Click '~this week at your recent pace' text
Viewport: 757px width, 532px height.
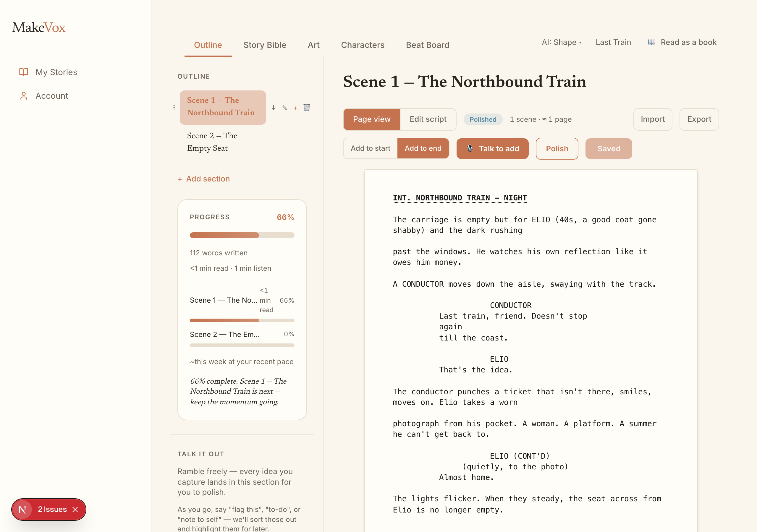click(x=241, y=361)
